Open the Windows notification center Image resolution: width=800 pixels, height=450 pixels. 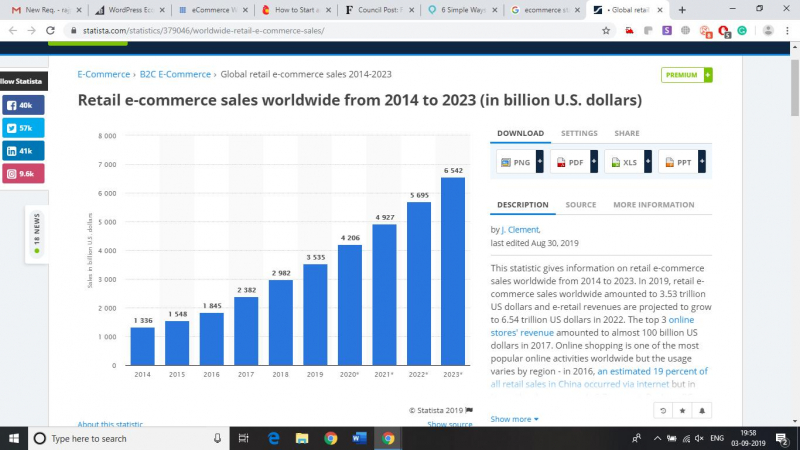coord(782,438)
